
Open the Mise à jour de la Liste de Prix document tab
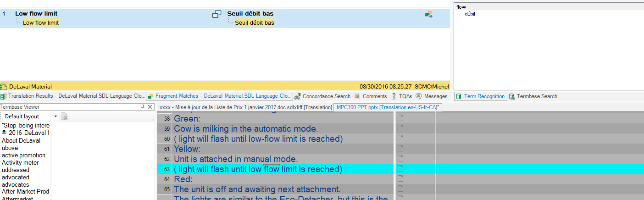[x=245, y=107]
